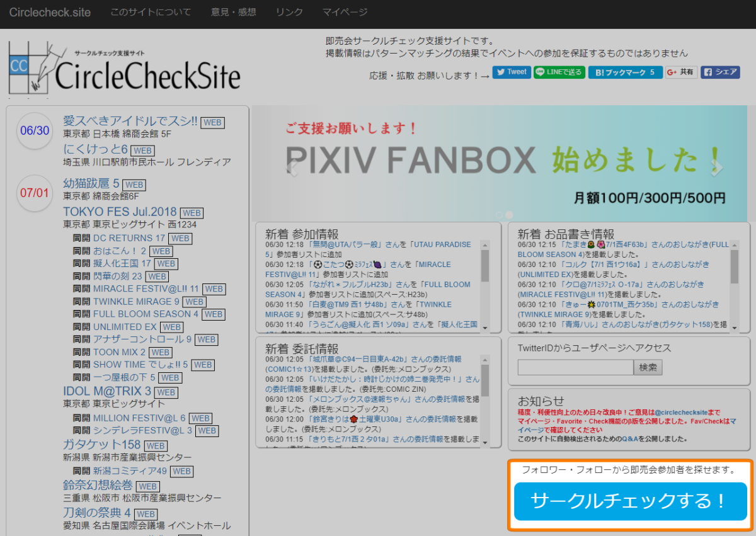Viewport: 756px width, 536px height.
Task: Show the previous banner slide
Action: coord(292,168)
